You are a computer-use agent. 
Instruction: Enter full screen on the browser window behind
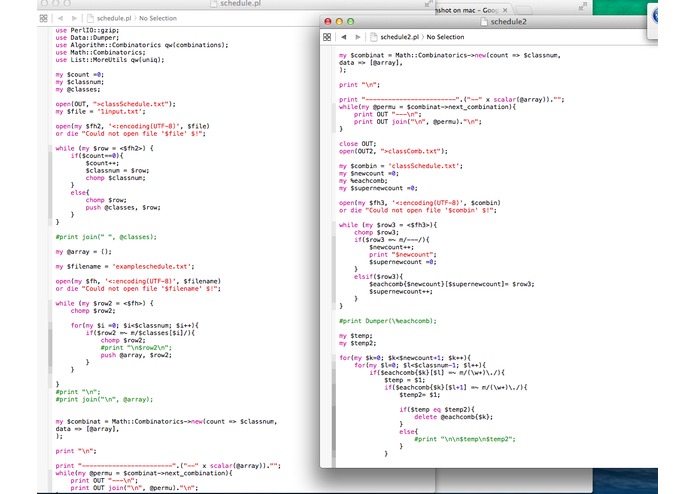583,7
